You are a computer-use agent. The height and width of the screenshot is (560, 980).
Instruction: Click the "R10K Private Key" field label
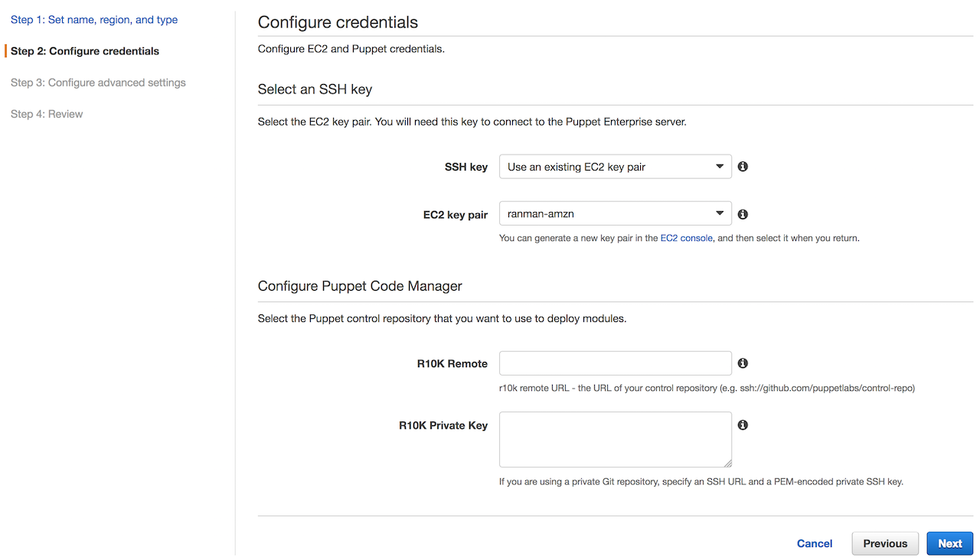pyautogui.click(x=443, y=425)
